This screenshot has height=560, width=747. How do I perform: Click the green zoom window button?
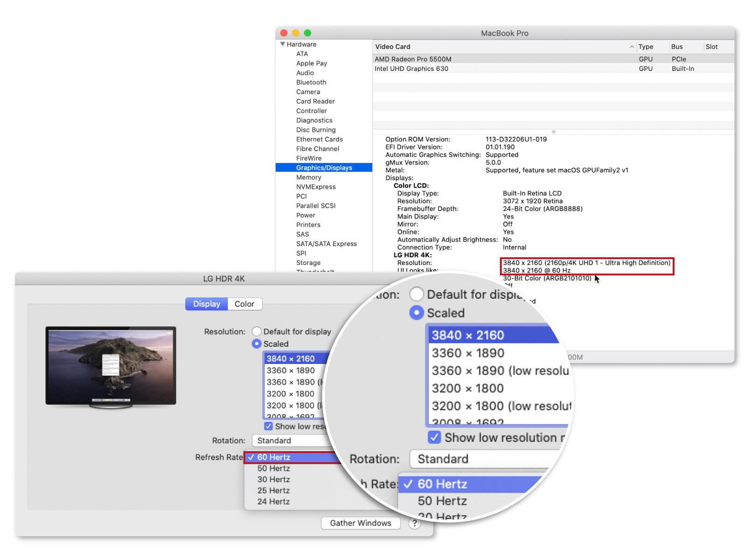307,33
